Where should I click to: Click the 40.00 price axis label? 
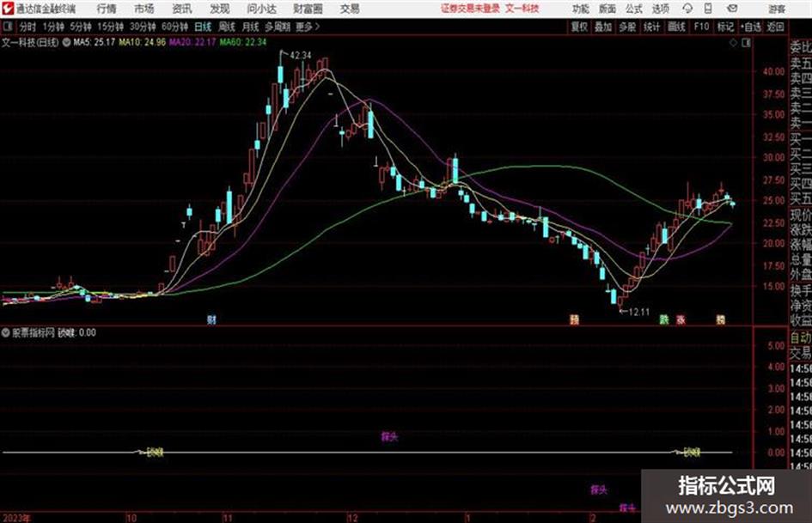[773, 71]
